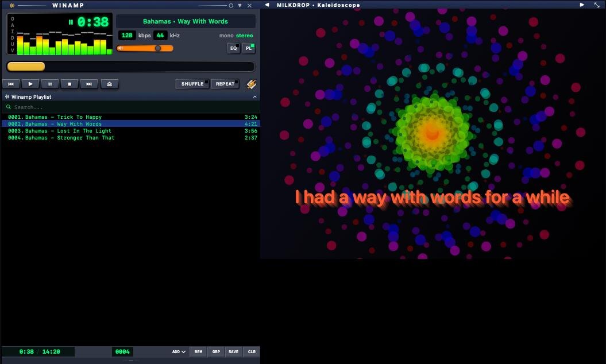Click the OAIDUV option letters column
The image size is (606, 364).
coord(13,34)
